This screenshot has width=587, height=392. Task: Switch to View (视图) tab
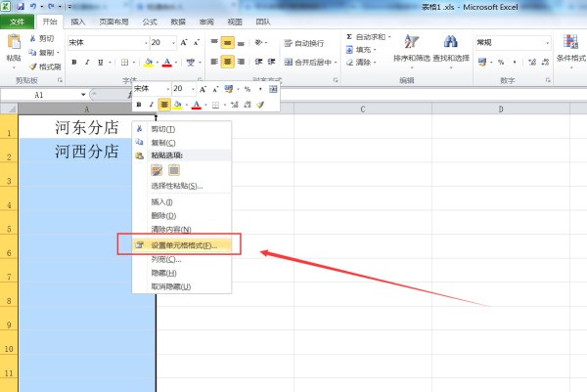pyautogui.click(x=235, y=22)
